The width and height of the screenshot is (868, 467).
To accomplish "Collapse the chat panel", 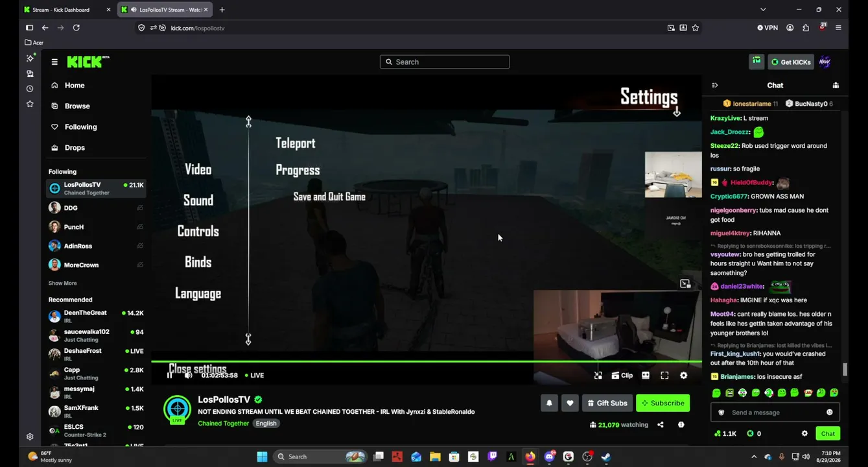I will 715,85.
